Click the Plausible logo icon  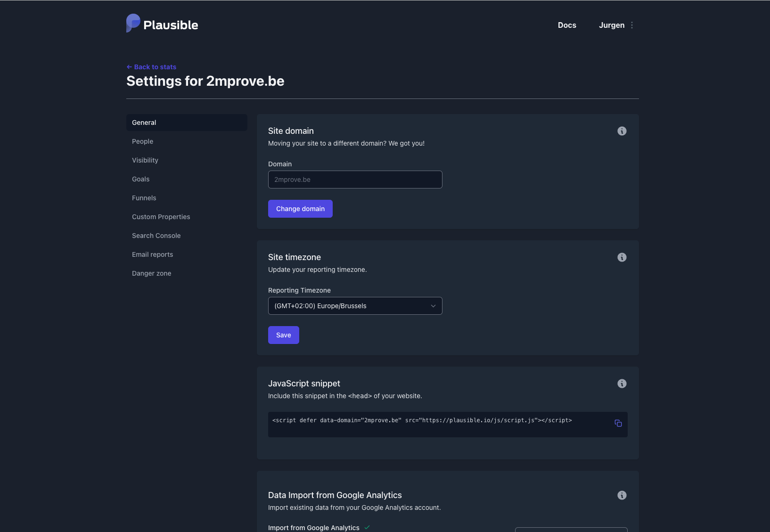coord(133,23)
